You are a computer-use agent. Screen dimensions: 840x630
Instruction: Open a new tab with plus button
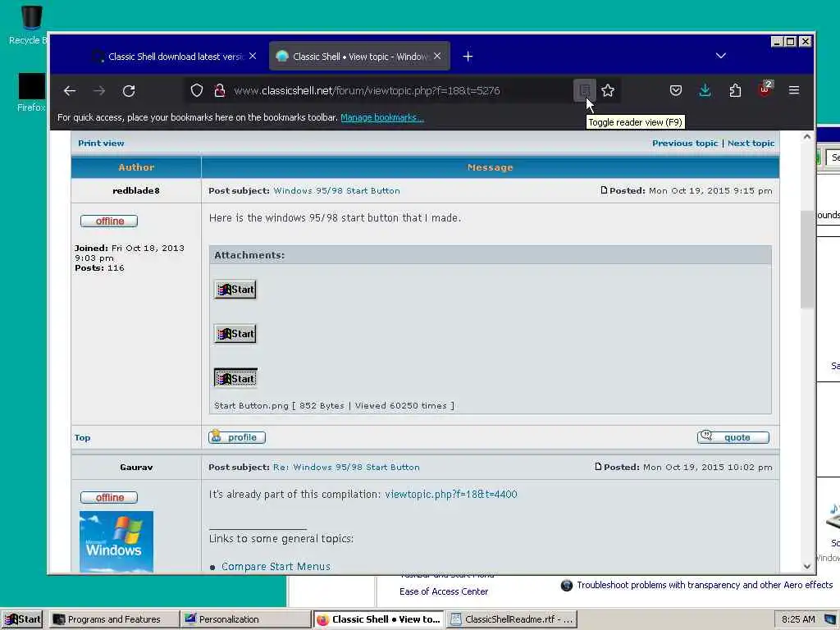[468, 57]
